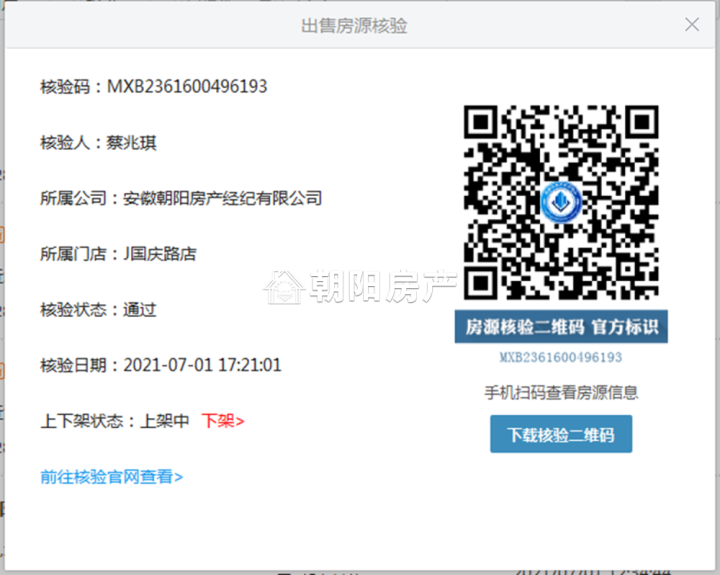Click the red 下架> link
720x575 pixels.
(223, 421)
